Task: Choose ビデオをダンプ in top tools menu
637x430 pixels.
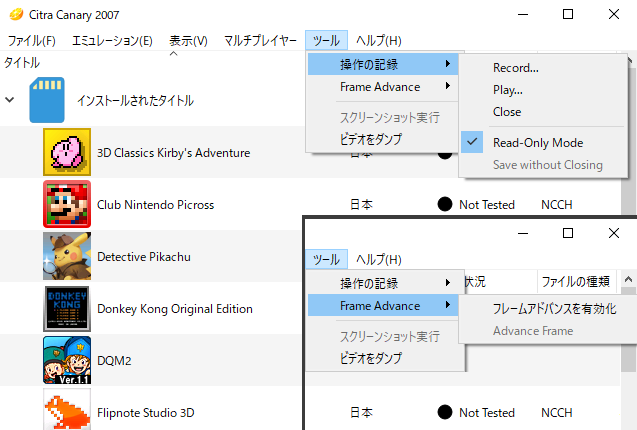Action: point(383,139)
